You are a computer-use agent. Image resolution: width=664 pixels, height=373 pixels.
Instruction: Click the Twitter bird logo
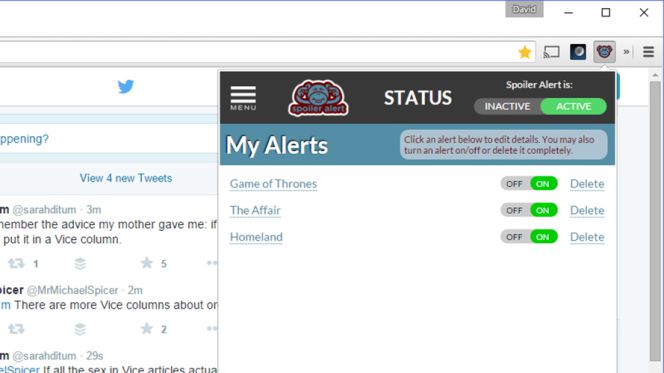tap(126, 86)
